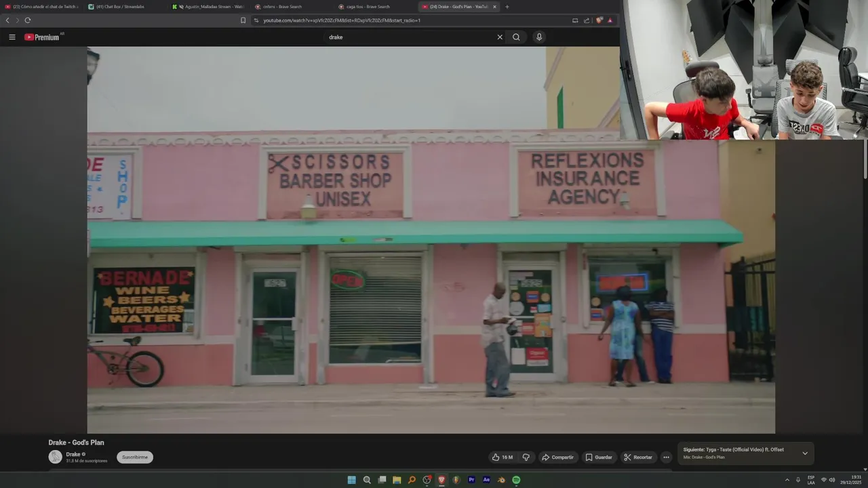Image resolution: width=868 pixels, height=488 pixels.
Task: Dislike the video
Action: point(526,457)
